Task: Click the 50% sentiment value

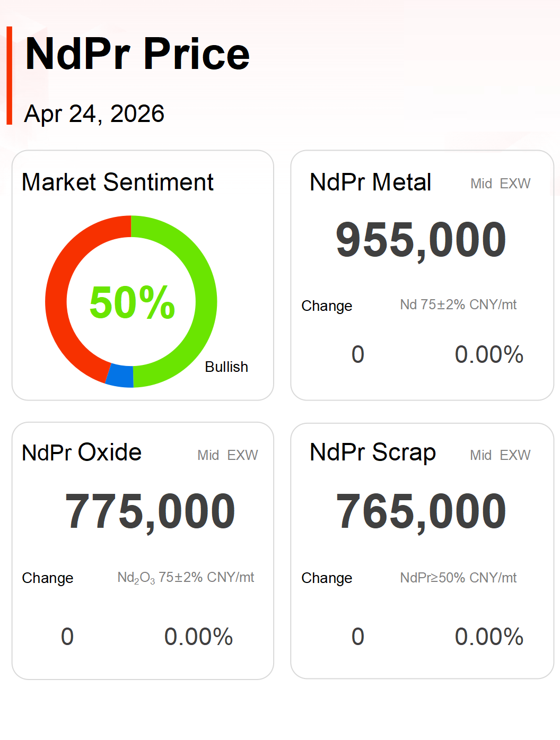Action: tap(132, 302)
